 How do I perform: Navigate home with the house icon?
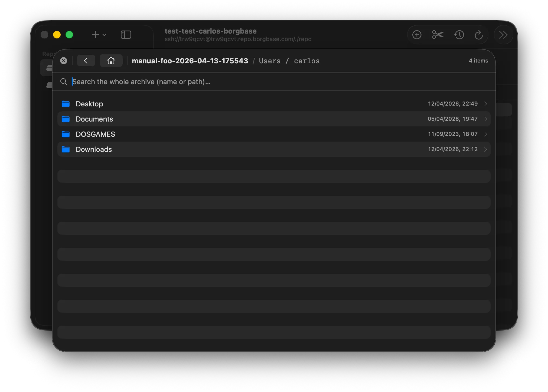(x=111, y=60)
